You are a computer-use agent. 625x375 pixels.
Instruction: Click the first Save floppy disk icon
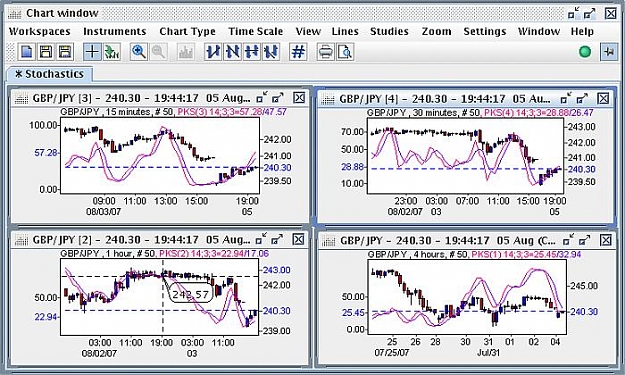point(46,52)
